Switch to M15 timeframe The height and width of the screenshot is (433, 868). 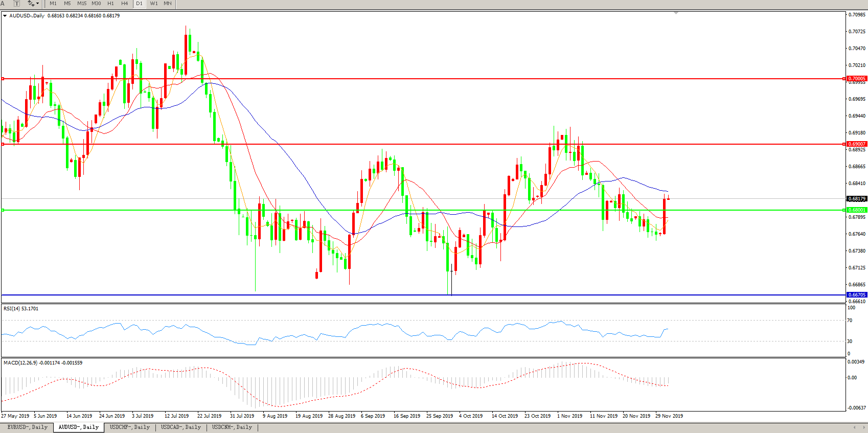click(x=82, y=4)
